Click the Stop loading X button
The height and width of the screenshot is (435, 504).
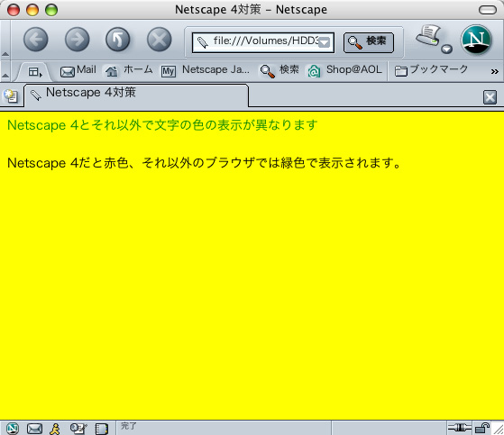point(159,40)
